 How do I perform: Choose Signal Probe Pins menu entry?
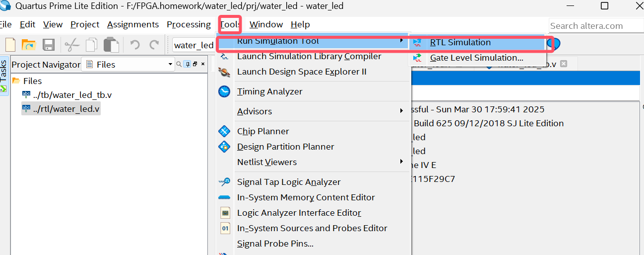275,244
